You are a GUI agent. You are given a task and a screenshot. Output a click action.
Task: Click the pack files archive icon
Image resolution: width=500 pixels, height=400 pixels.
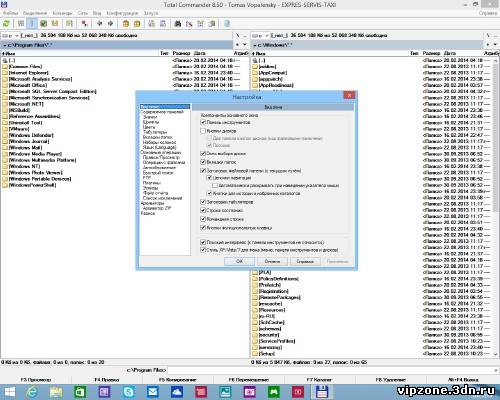coord(126,23)
